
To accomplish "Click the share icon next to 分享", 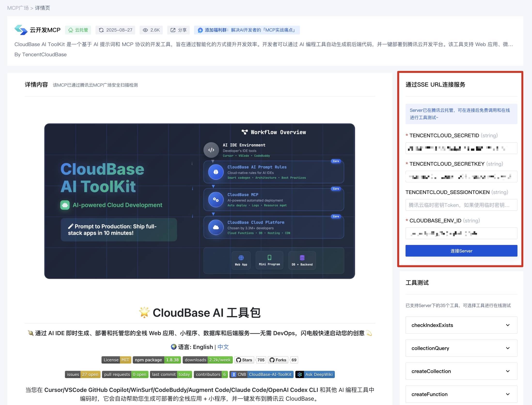I will tap(173, 30).
